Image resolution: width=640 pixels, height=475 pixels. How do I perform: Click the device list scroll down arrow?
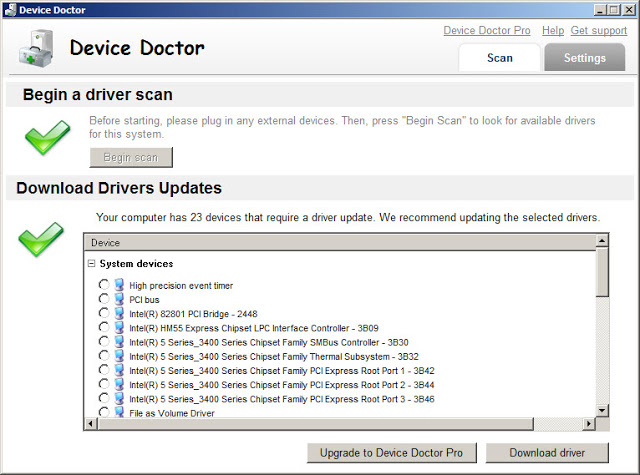click(602, 410)
